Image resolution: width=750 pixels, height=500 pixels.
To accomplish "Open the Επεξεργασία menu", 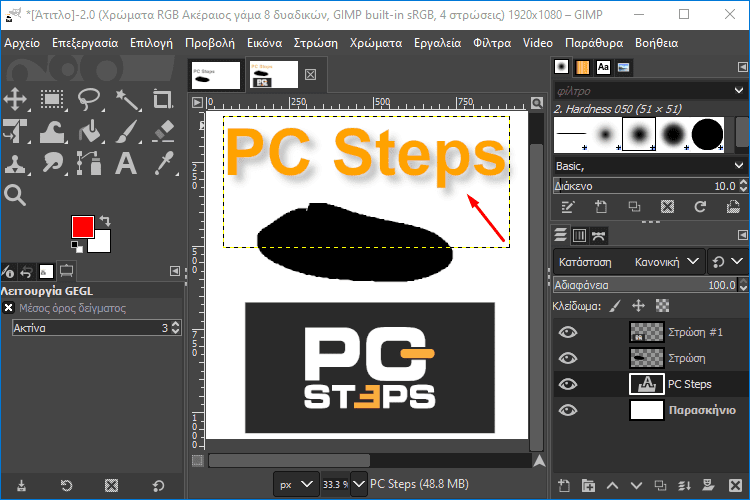I will (85, 43).
